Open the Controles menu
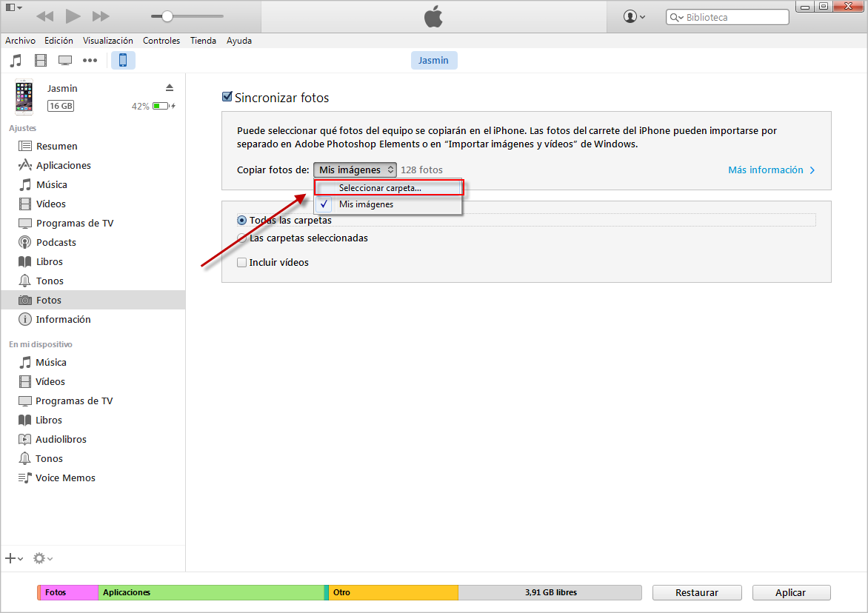Viewport: 868px width, 613px height. click(161, 41)
